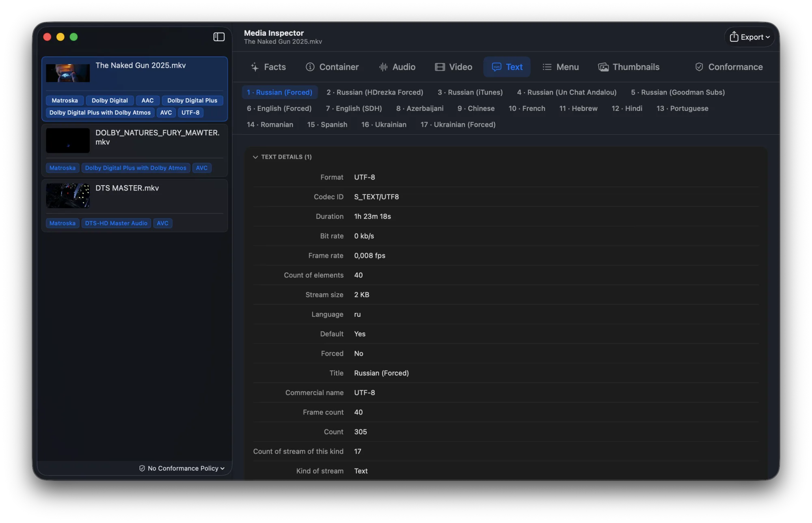Select track 3 Russian (iTunes)

coord(470,92)
